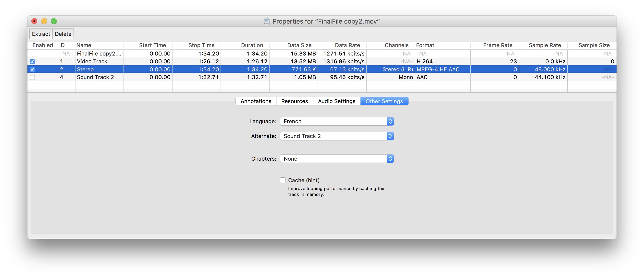This screenshot has width=644, height=278.
Task: Sort by the Data Rate column header
Action: point(347,45)
